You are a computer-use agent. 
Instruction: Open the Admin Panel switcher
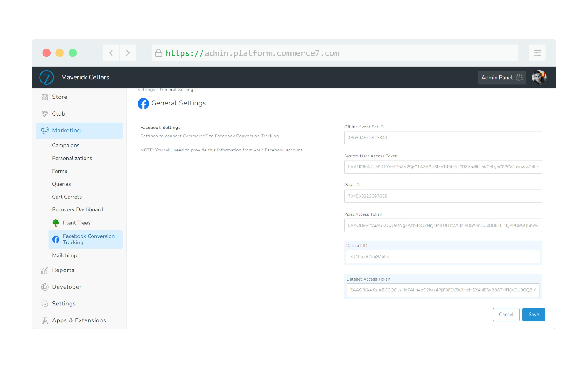(502, 78)
